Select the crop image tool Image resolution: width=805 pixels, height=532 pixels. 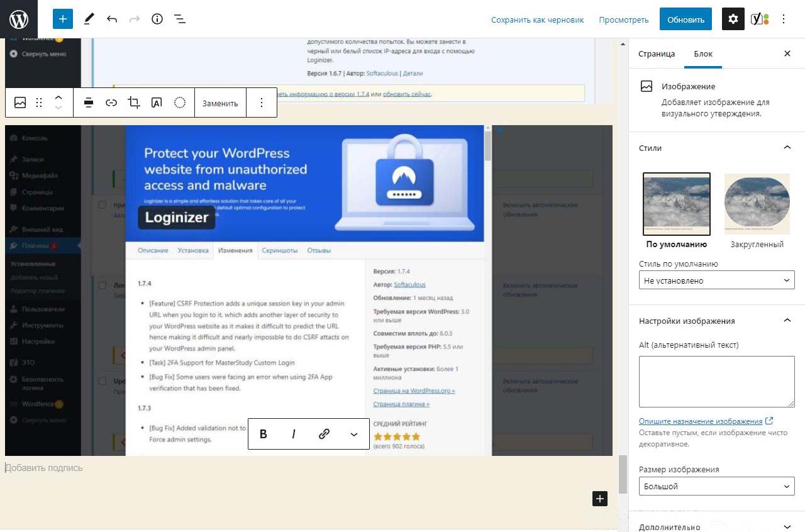pos(134,103)
